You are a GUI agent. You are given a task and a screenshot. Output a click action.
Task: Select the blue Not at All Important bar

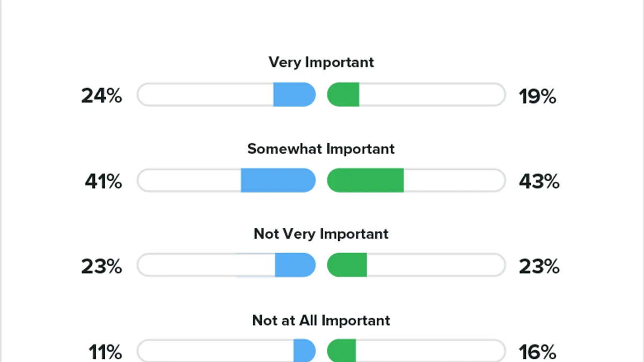point(304,350)
